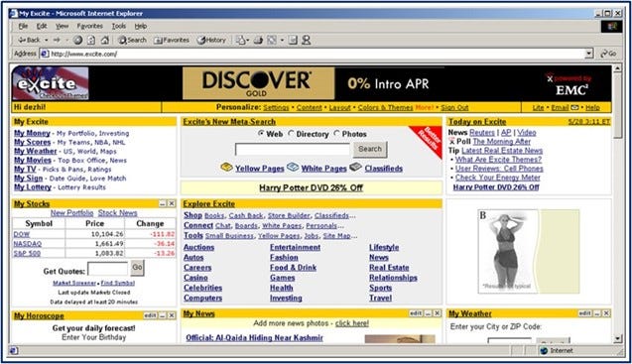Select the Directory search radio button
Screen dimensions: 632x364
click(x=291, y=134)
